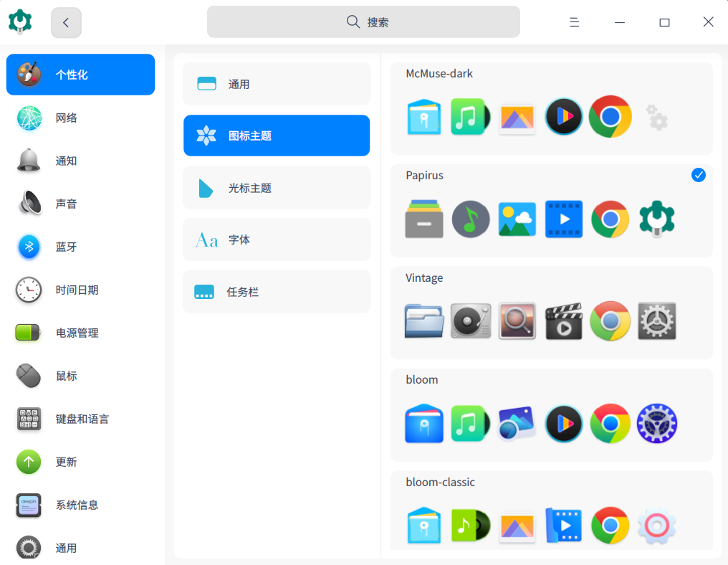Select the Cursor Theme (光标主题) tab
728x565 pixels.
[277, 188]
